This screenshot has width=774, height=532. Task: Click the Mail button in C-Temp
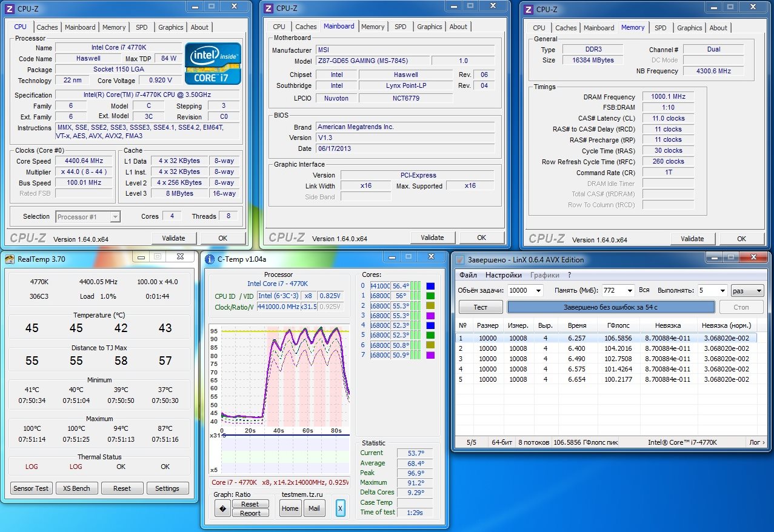coord(314,508)
